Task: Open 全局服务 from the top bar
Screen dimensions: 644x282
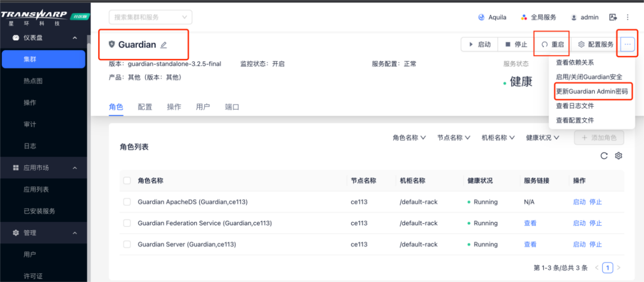Action: point(538,17)
